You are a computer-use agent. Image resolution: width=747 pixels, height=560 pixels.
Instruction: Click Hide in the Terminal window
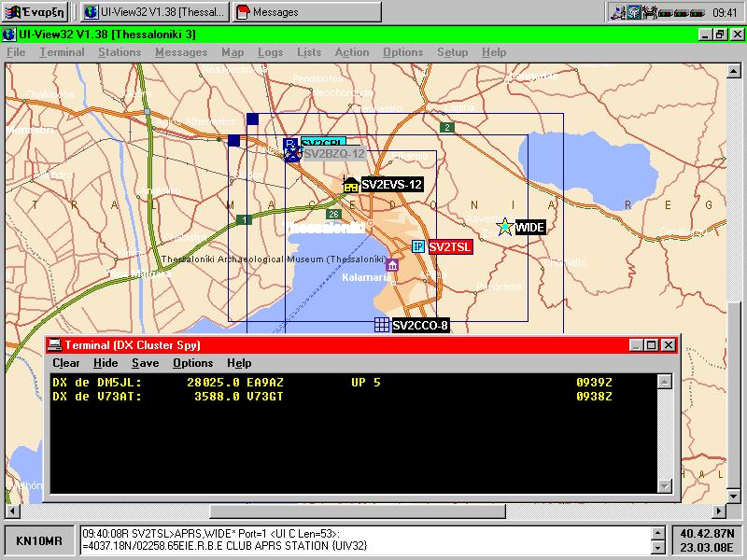106,363
